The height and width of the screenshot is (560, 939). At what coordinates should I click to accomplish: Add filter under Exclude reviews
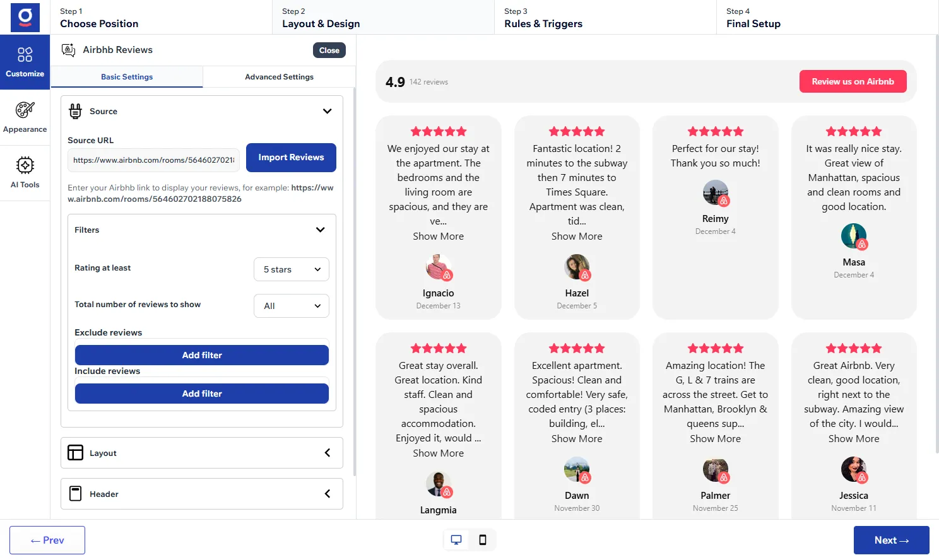point(202,355)
